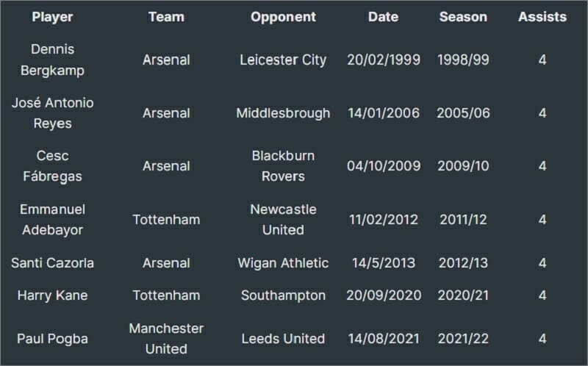Click the Player column header
The width and height of the screenshot is (588, 366).
pyautogui.click(x=52, y=17)
